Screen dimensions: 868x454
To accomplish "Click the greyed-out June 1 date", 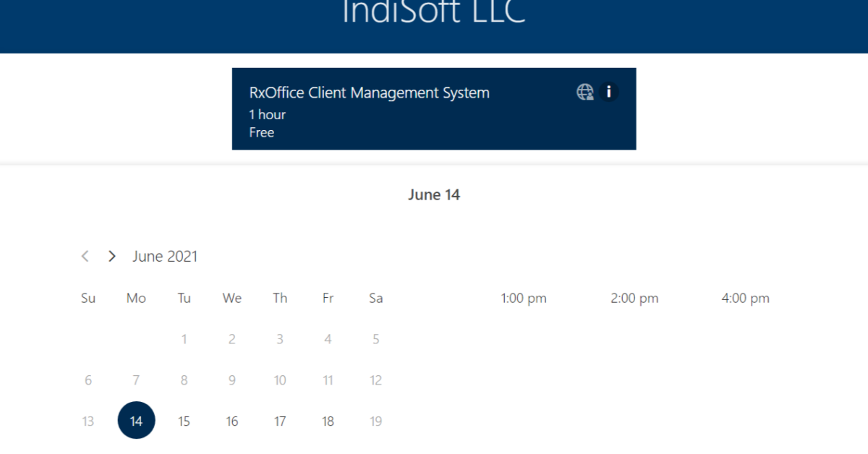I will tap(184, 339).
